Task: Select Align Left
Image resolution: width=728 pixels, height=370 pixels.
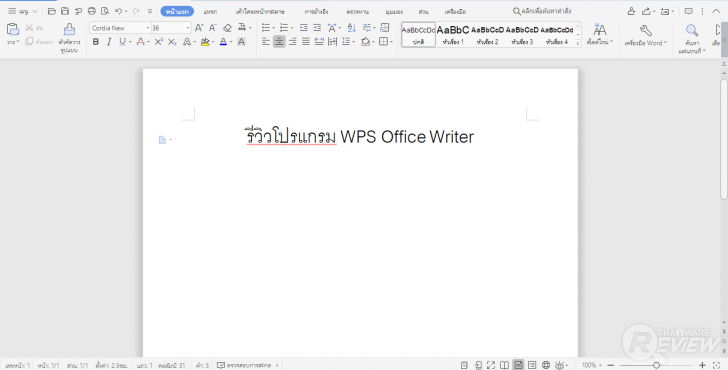Action: pyautogui.click(x=266, y=42)
